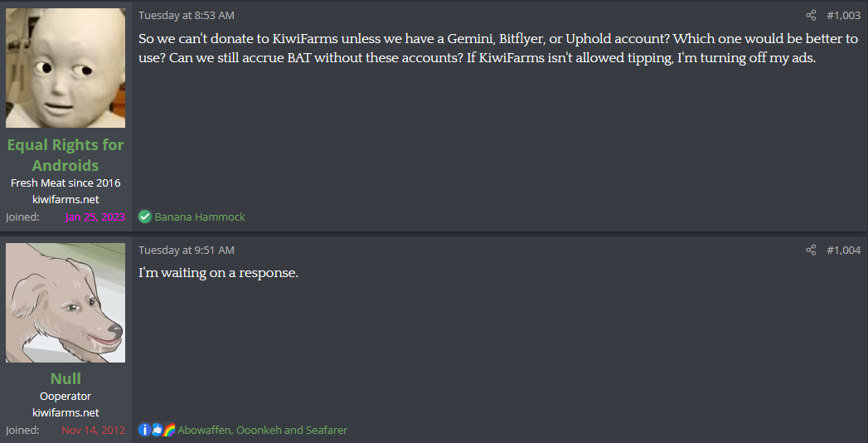868x443 pixels.
Task: Click kiwifarms.net under Null's title
Action: click(x=65, y=412)
